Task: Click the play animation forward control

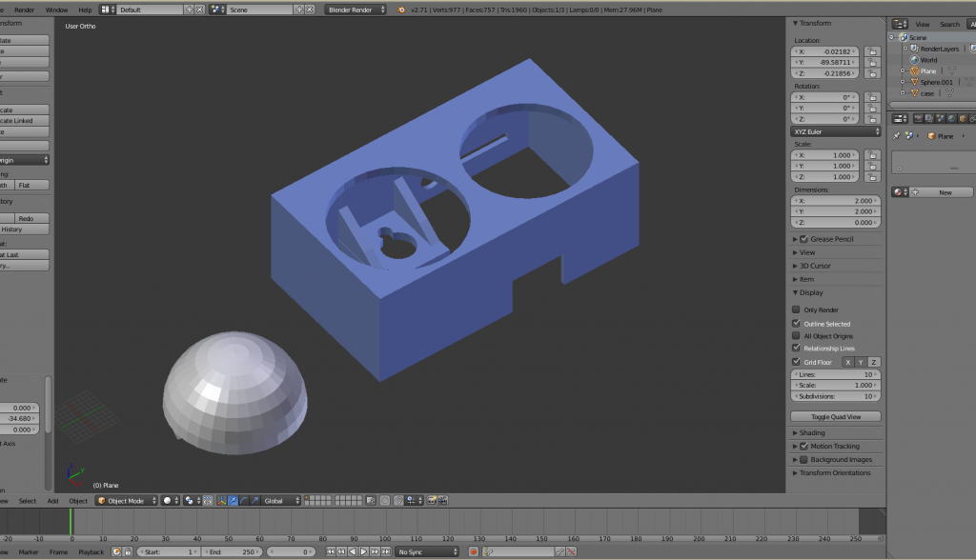Action: click(364, 552)
